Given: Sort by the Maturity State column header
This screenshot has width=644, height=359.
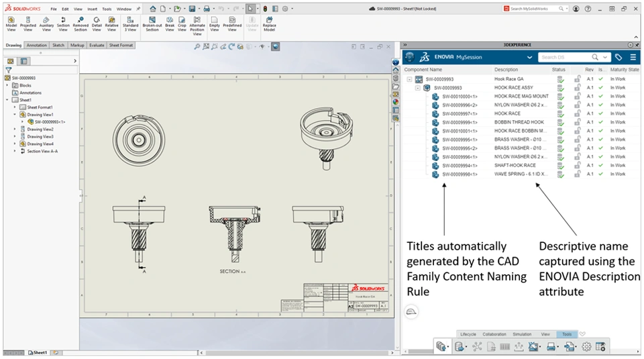Looking at the screenshot, I should point(624,69).
